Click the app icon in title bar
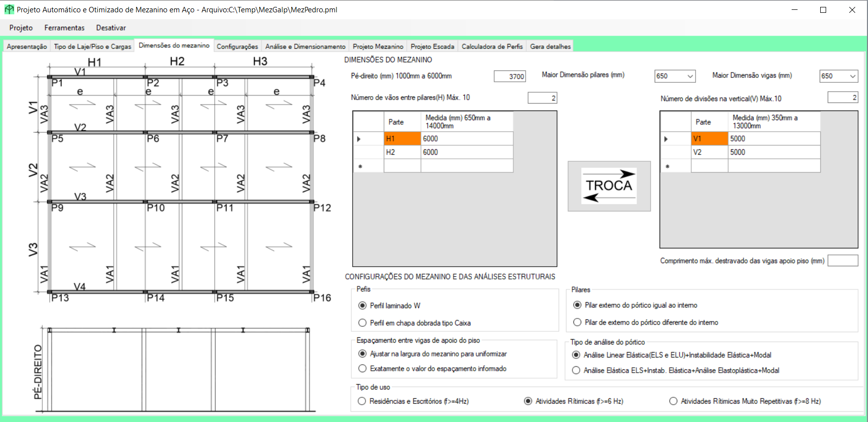The height and width of the screenshot is (422, 868). pos(9,9)
